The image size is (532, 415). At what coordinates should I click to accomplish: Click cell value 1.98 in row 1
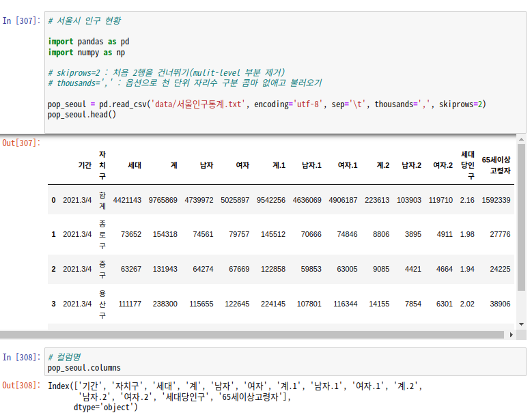[467, 234]
